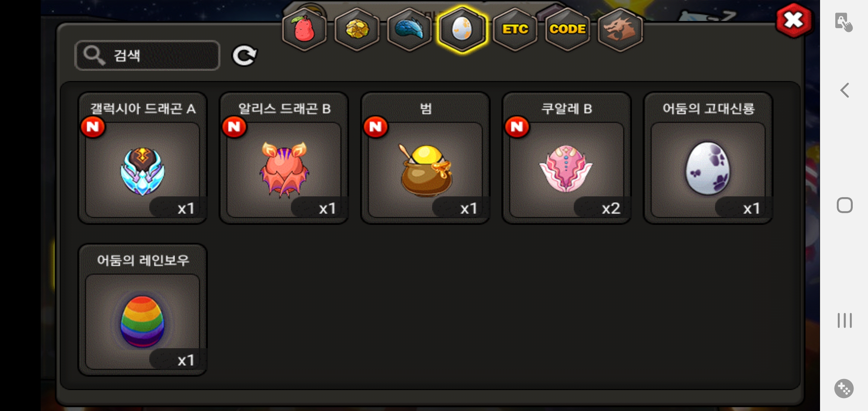Screen dimensions: 868x411
Task: Select the 어둠의 레인보우 rainbow egg
Action: pyautogui.click(x=142, y=310)
